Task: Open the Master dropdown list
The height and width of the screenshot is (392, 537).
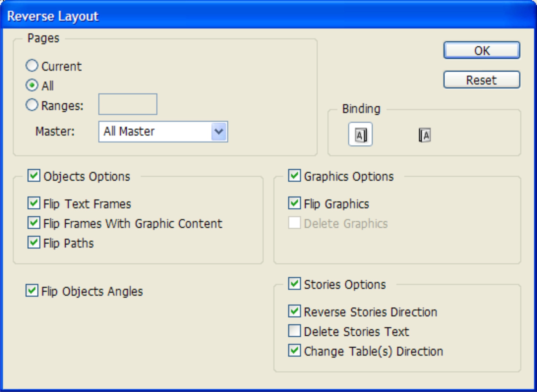Action: (219, 131)
